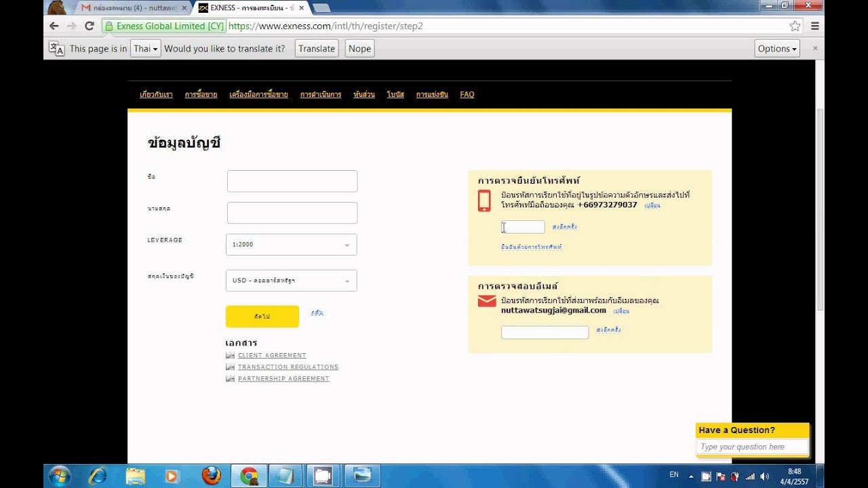Screen dimensions: 868x488
Task: Open the translate Options dropdown
Action: pyautogui.click(x=777, y=49)
